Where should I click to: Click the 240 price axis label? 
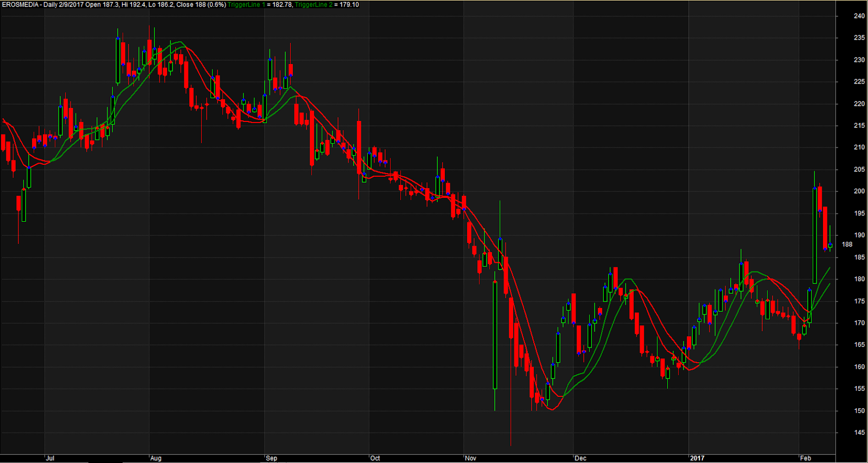click(x=859, y=16)
